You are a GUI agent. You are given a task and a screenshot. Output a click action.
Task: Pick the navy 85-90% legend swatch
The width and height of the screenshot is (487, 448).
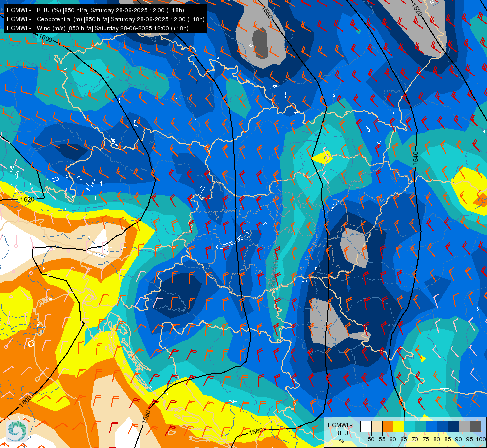coord(453,427)
